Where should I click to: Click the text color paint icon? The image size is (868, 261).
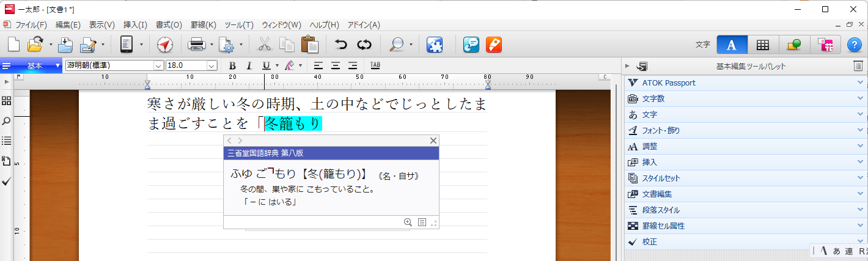point(289,65)
